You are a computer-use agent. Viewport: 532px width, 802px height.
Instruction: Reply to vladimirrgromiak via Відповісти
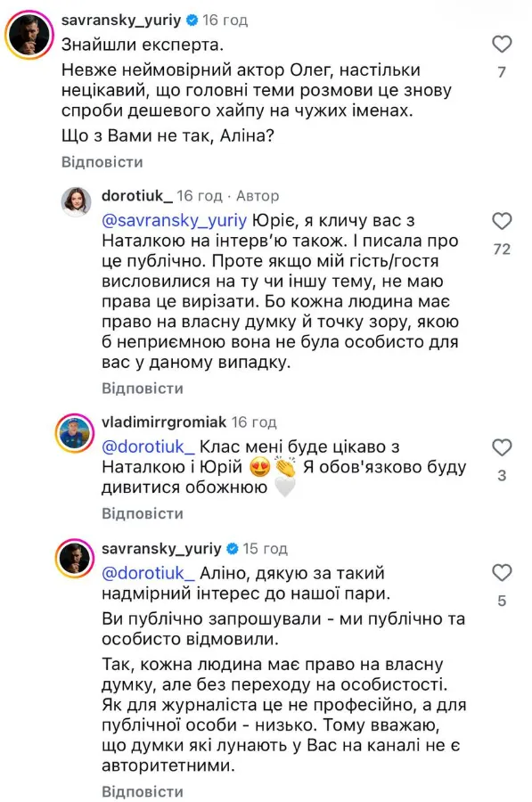coord(143,513)
